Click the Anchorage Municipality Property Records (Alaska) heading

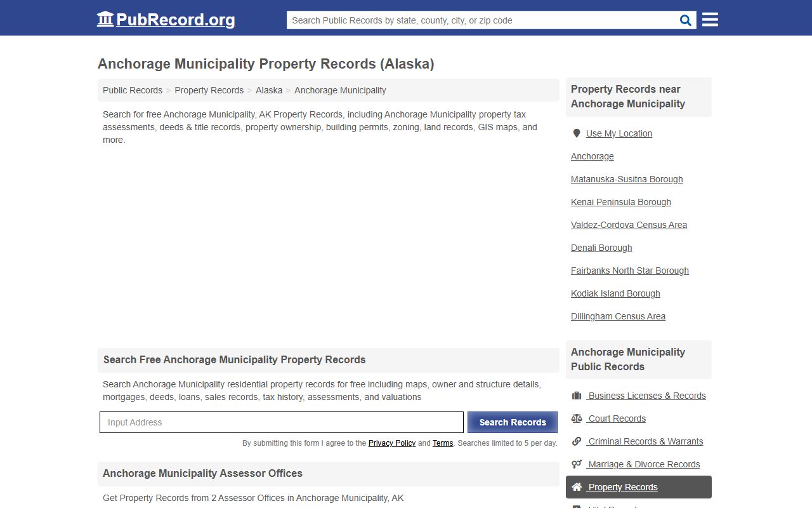tap(266, 64)
